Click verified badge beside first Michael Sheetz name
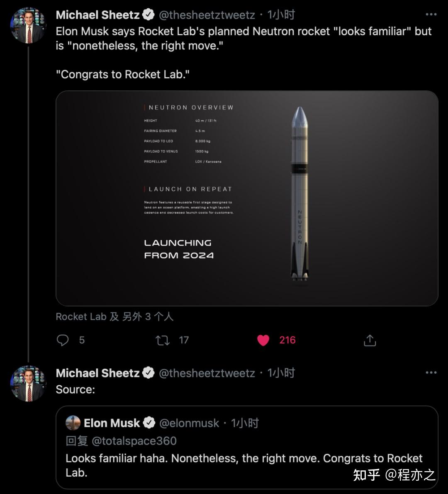 click(x=149, y=15)
